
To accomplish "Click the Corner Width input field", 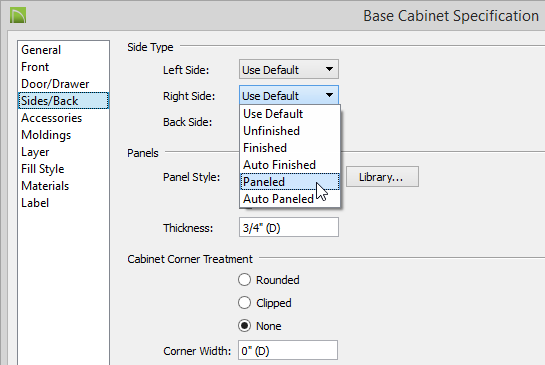I will click(288, 350).
